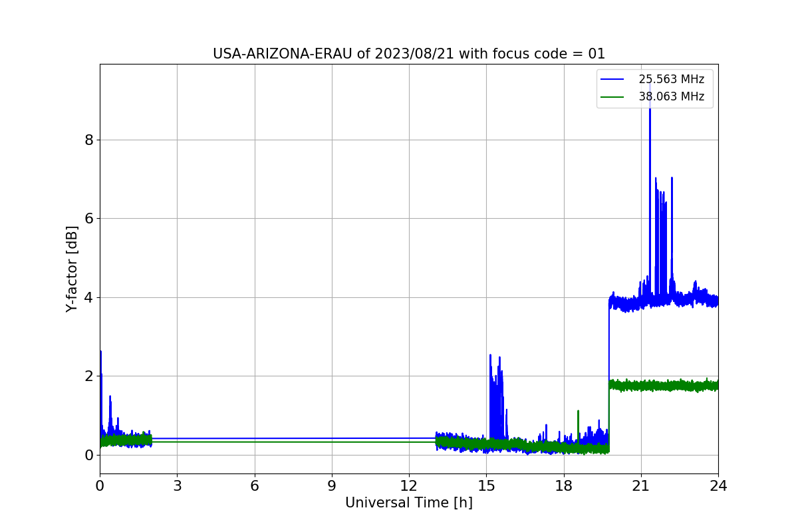Viewport: 798px width, 532px height.
Task: Click x-axis tick label 12
Action: click(x=409, y=485)
